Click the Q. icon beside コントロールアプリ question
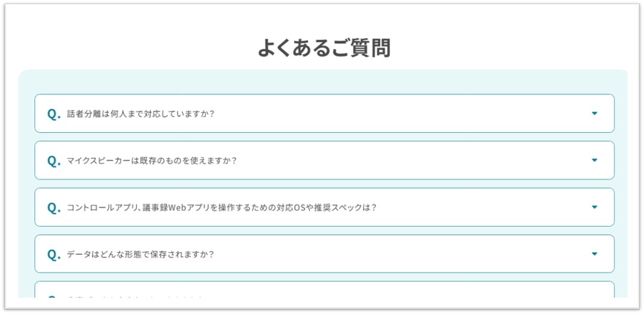 tap(53, 208)
